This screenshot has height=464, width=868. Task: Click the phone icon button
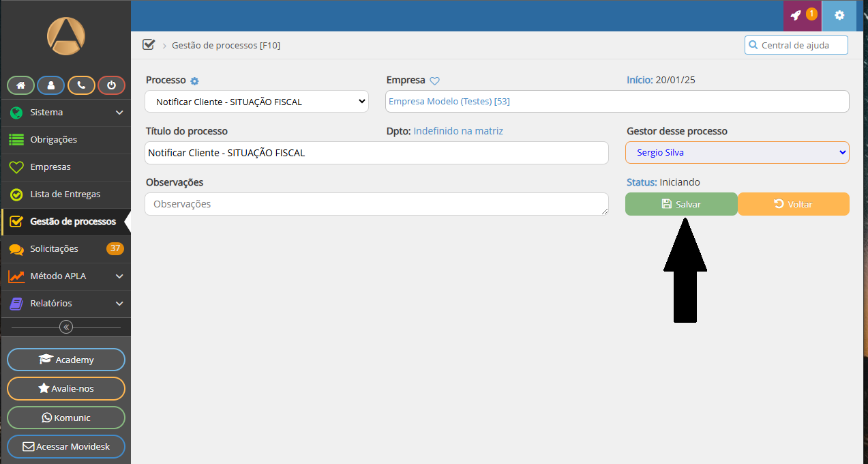pyautogui.click(x=81, y=85)
